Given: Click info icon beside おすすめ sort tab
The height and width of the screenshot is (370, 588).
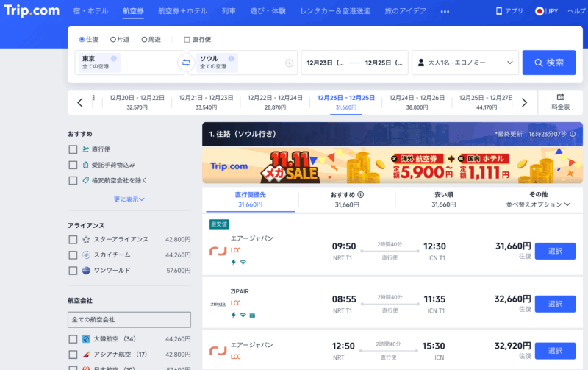Looking at the screenshot, I should coord(360,195).
